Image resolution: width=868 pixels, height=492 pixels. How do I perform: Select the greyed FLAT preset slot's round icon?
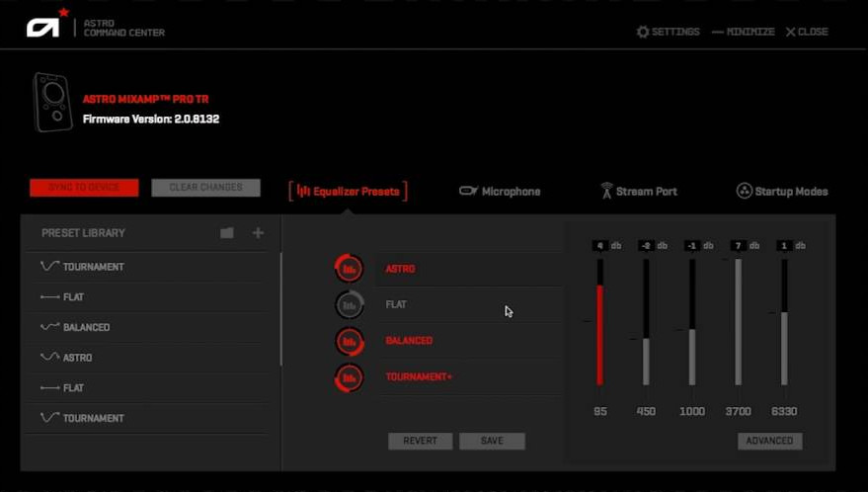350,304
